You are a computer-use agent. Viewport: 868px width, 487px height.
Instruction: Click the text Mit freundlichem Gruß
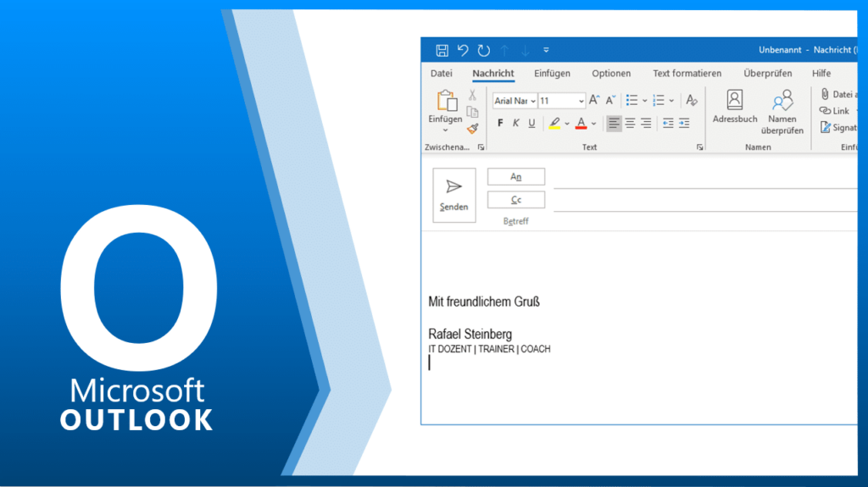484,302
